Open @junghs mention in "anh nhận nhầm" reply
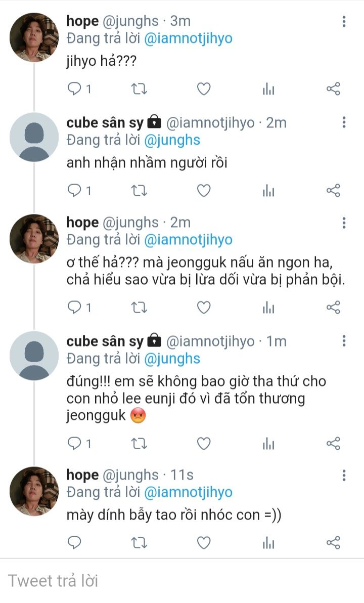 [x=172, y=140]
